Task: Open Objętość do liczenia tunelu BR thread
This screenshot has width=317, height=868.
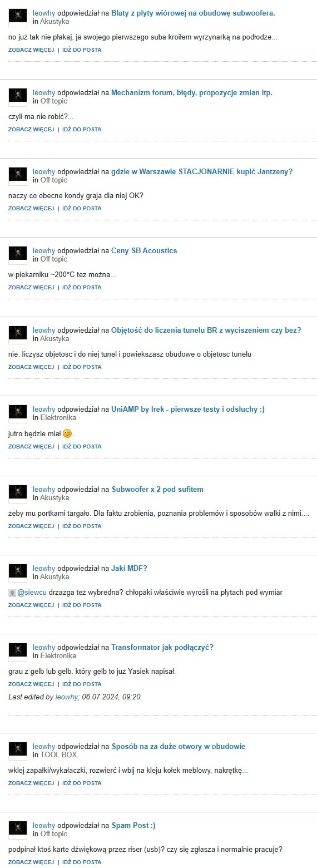Action: (x=206, y=330)
